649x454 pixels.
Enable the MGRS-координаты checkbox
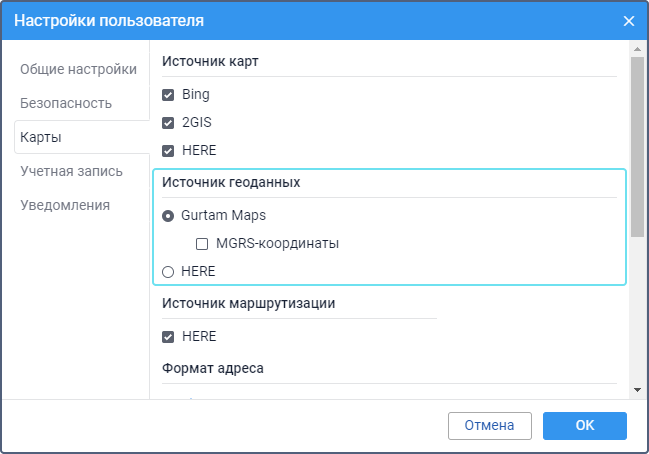click(202, 243)
